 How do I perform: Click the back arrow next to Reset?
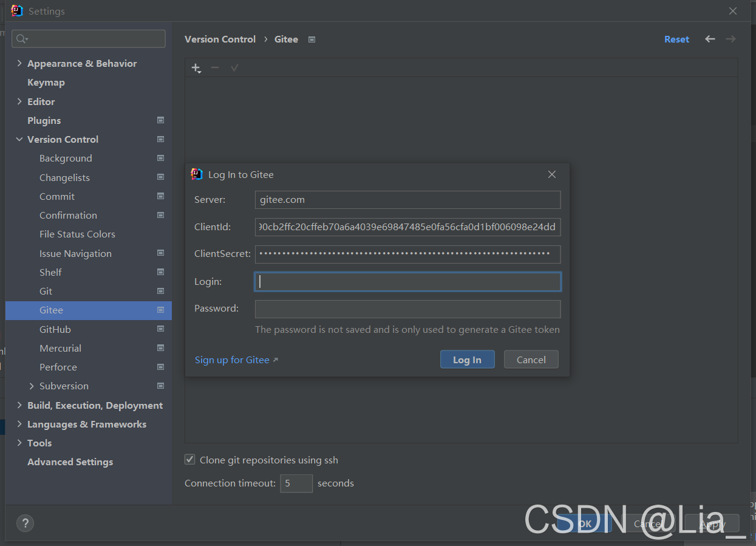pos(710,39)
